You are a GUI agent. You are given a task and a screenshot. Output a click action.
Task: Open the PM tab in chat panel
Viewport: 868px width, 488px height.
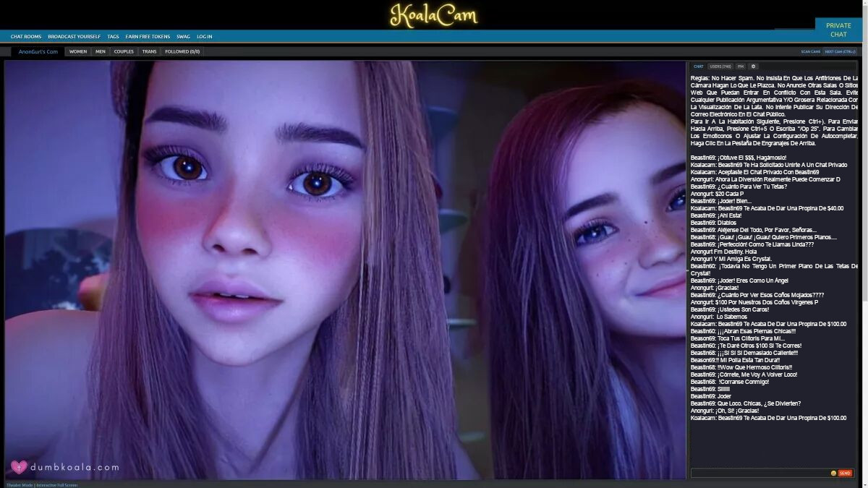[x=741, y=66]
